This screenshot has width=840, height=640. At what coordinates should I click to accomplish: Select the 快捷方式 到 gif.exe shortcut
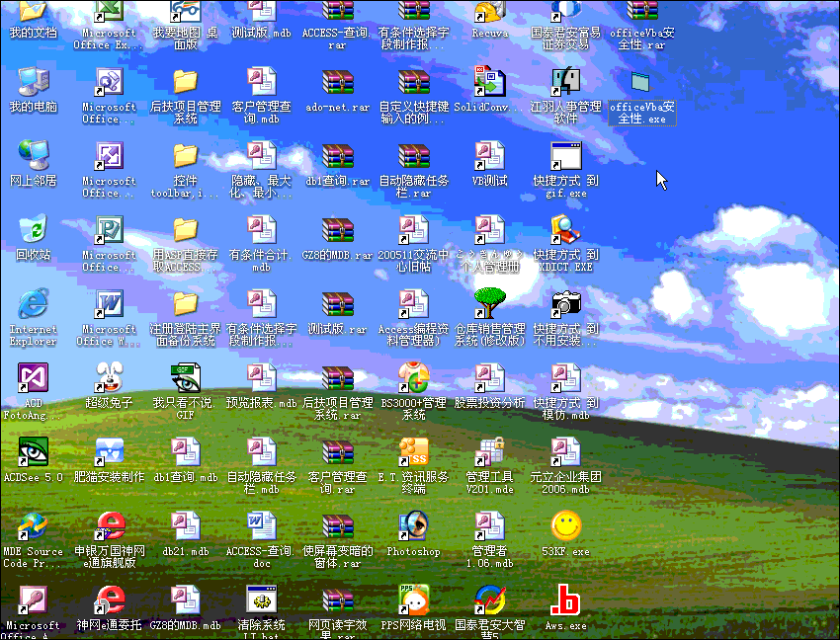pyautogui.click(x=565, y=156)
